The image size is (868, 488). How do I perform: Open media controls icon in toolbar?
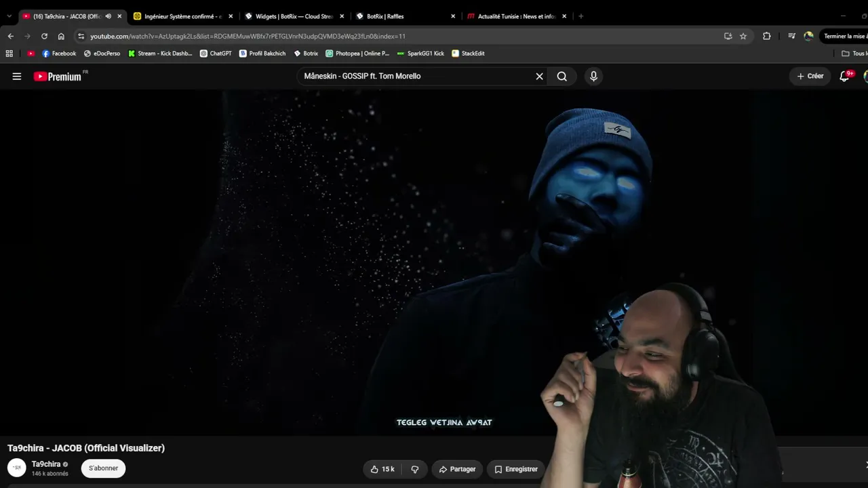tap(791, 37)
